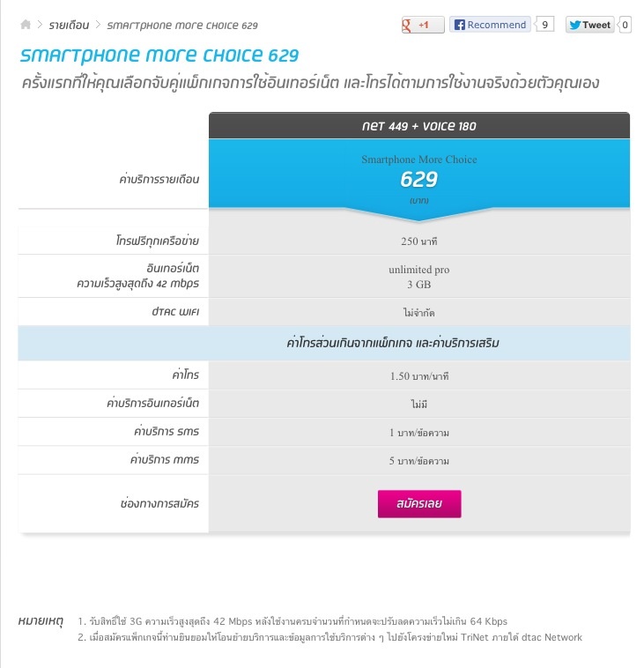Viewport: 644px width, 668px height.
Task: Click the tweet count bubble
Action: point(625,25)
